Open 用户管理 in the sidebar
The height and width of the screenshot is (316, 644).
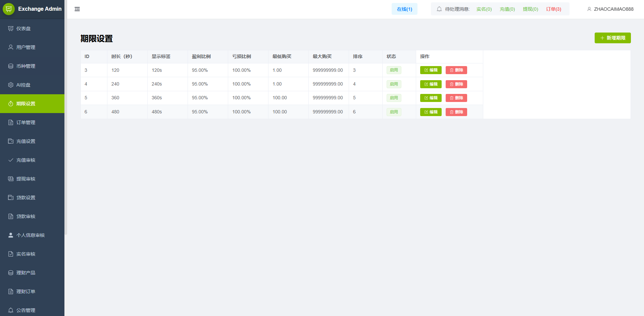coord(26,47)
